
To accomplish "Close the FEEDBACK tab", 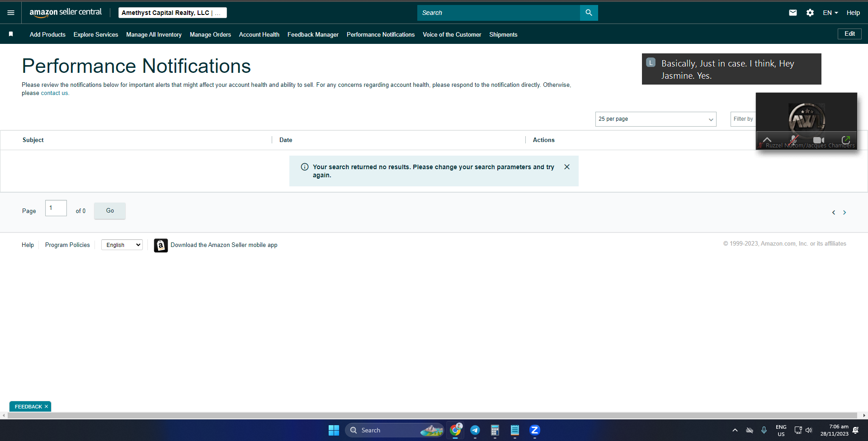I will tap(46, 407).
